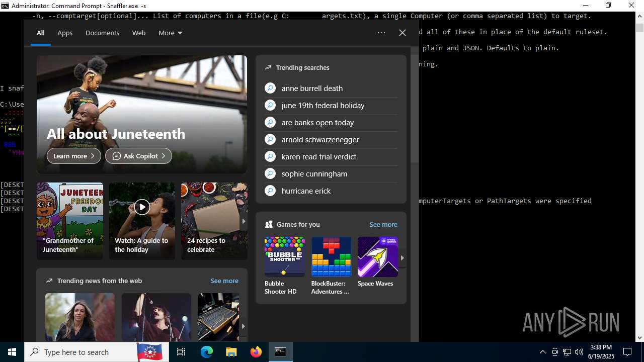Open the Grandmother of Juneteenth card
This screenshot has height=362, width=644.
point(70,221)
